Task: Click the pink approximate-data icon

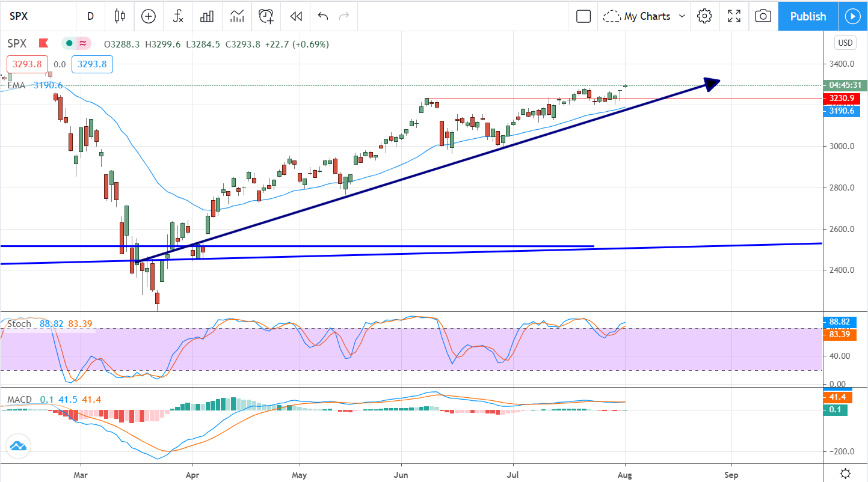Action: pos(83,43)
